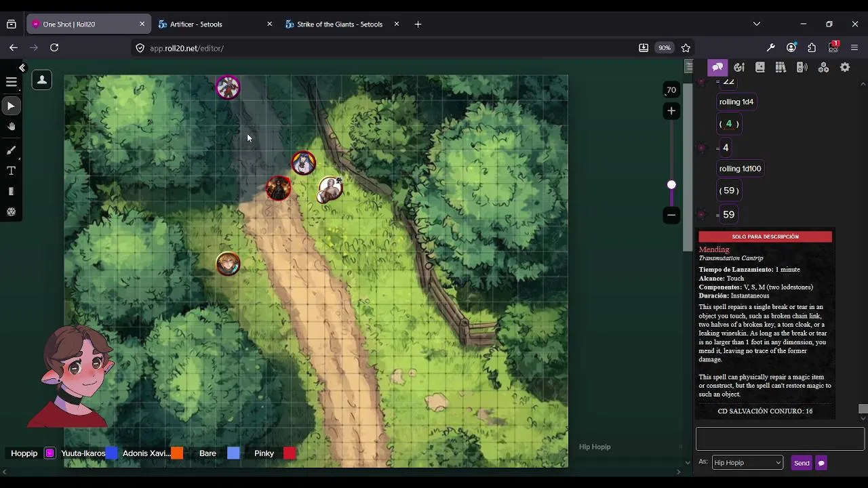This screenshot has height=488, width=868.
Task: Open the Collections tab
Action: (x=823, y=67)
